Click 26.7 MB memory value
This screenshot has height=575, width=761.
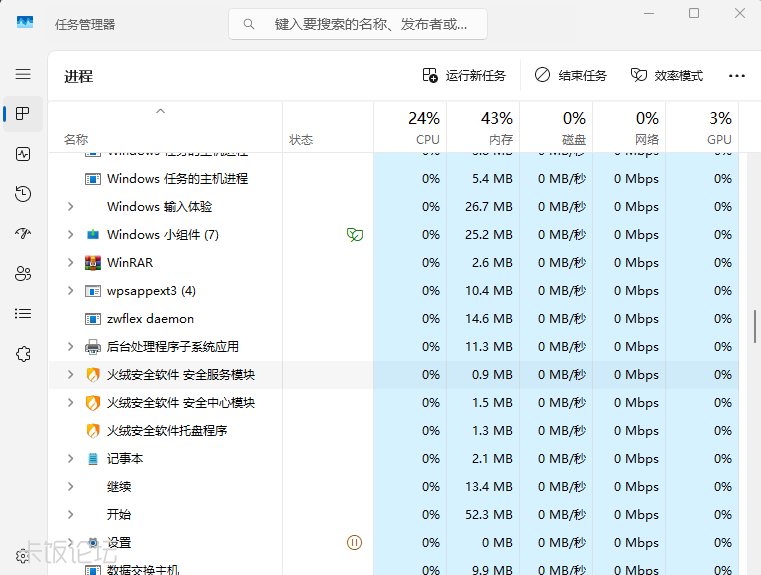[489, 207]
